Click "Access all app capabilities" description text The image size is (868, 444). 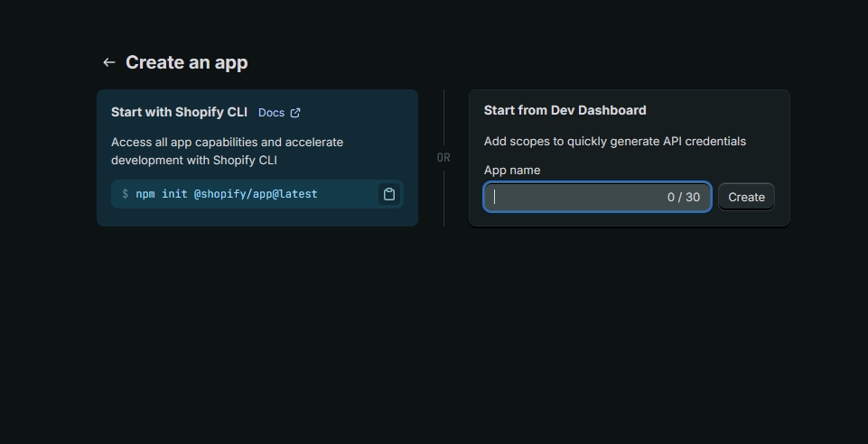[227, 143]
